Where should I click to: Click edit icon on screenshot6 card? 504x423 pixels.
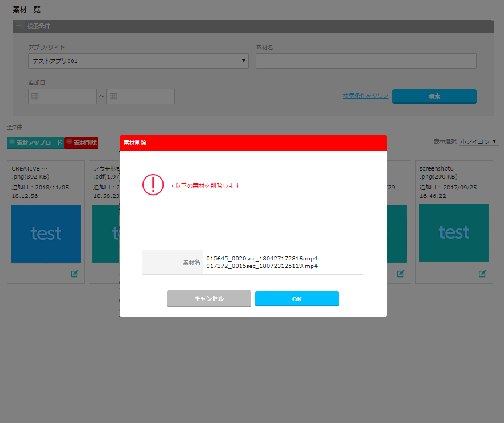(x=482, y=274)
